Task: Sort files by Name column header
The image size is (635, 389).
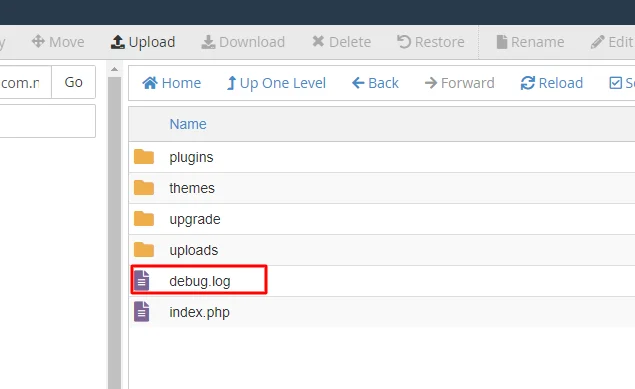Action: [188, 124]
